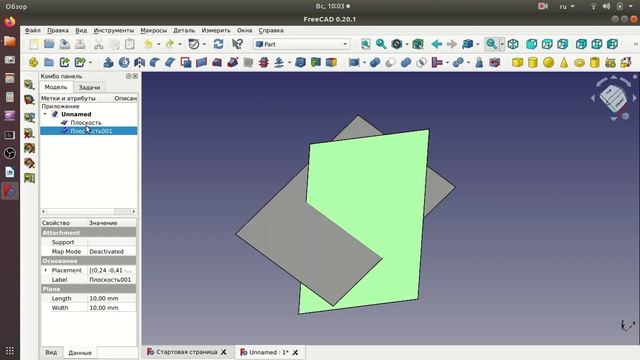Switch to the Front view icon
The width and height of the screenshot is (640, 360).
click(531, 44)
